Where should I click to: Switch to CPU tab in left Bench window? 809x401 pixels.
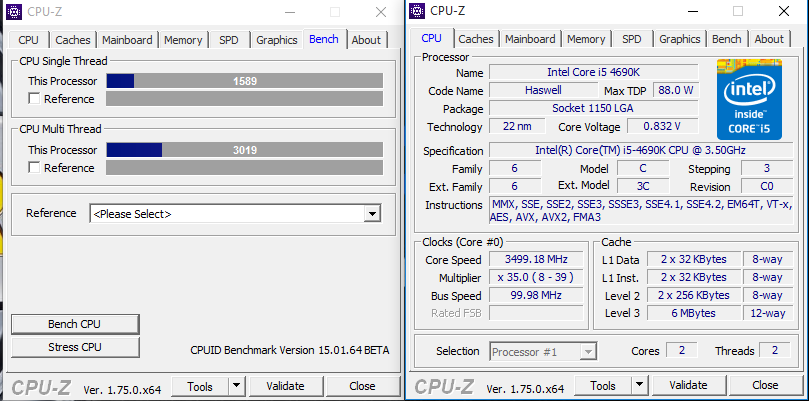(x=28, y=40)
